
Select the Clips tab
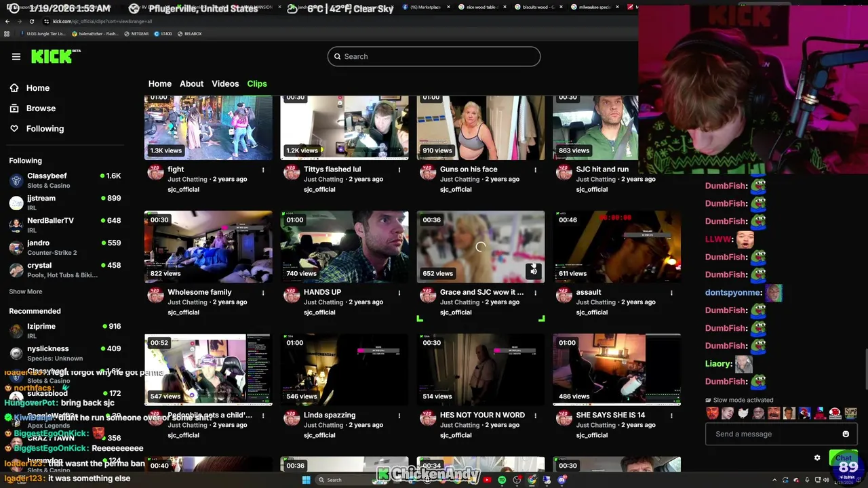pyautogui.click(x=257, y=83)
